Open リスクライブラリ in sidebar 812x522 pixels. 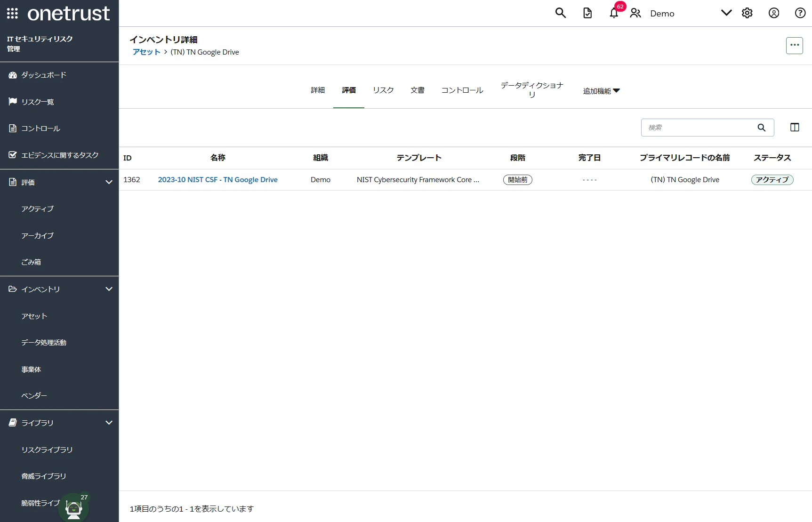pos(47,450)
